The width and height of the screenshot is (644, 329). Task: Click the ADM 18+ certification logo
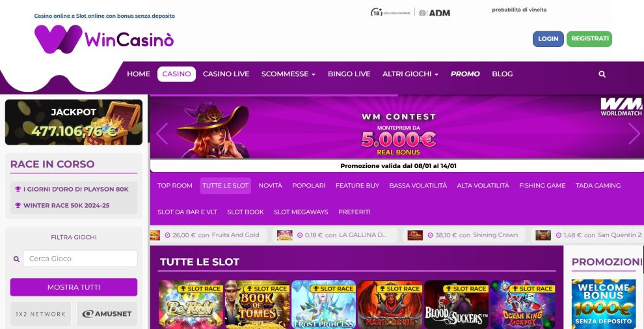pos(410,12)
